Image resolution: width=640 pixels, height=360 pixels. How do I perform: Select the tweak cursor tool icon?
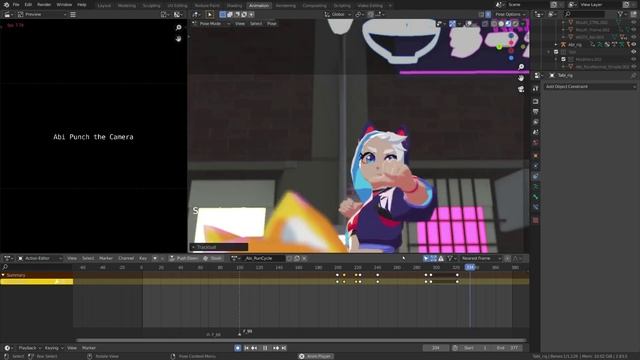click(210, 15)
